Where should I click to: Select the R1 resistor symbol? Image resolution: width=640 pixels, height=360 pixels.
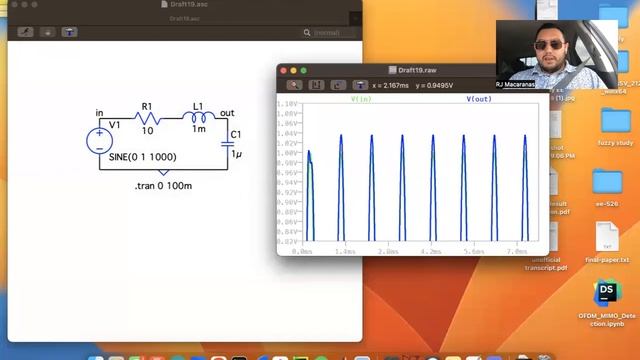pyautogui.click(x=147, y=118)
